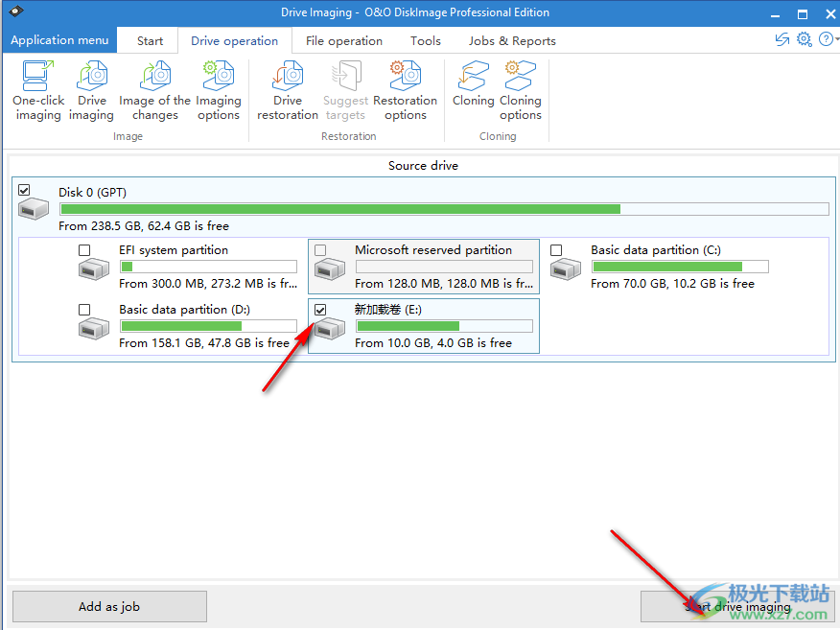This screenshot has height=630, width=840.
Task: Click the 'Basic data partition (C:)' label
Action: click(656, 250)
